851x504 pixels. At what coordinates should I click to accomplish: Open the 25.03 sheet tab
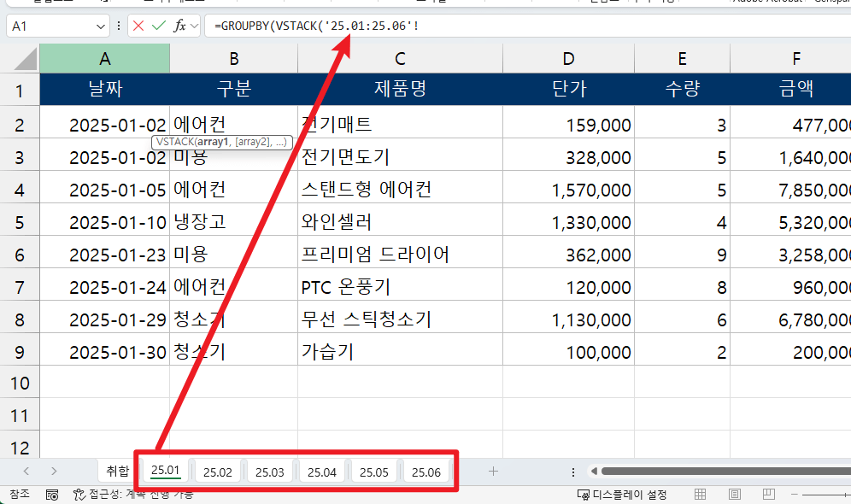(270, 472)
